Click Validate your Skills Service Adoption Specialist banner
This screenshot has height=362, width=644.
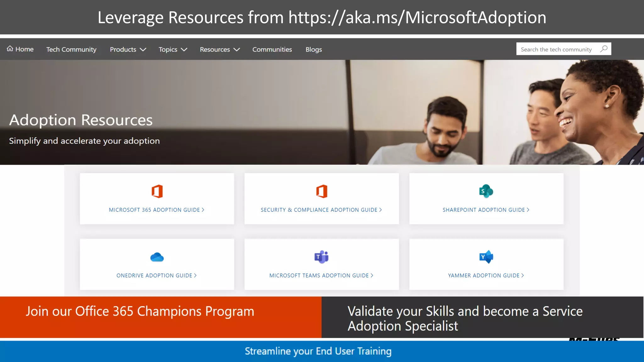coord(482,317)
